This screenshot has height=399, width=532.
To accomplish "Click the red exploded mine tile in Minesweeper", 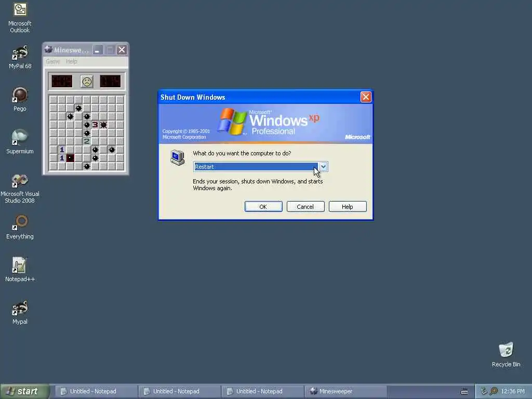I will (x=70, y=158).
